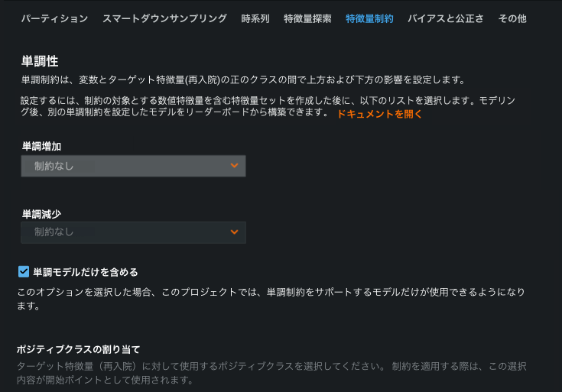Click the 単調モデルだけを含める label text

point(85,272)
